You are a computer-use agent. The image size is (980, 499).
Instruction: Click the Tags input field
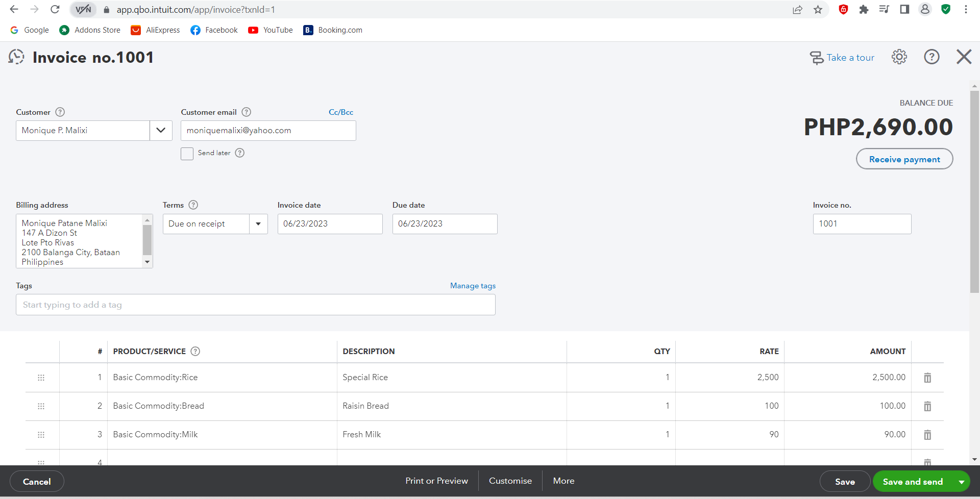coord(256,305)
